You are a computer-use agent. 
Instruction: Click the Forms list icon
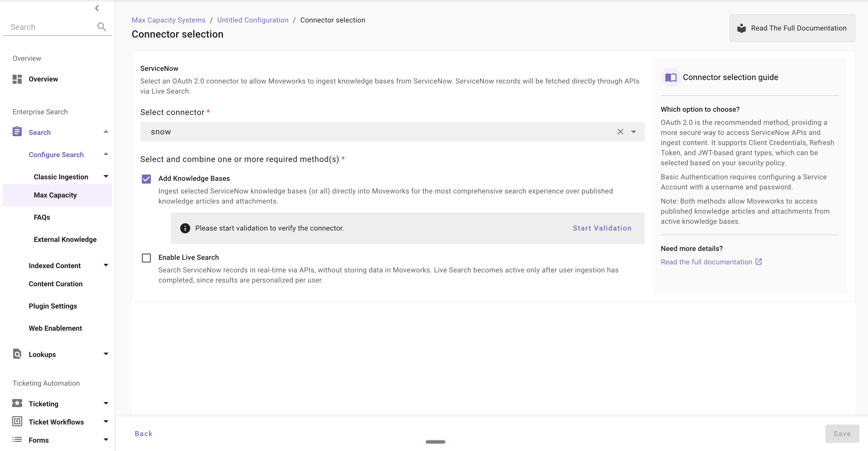(17, 440)
